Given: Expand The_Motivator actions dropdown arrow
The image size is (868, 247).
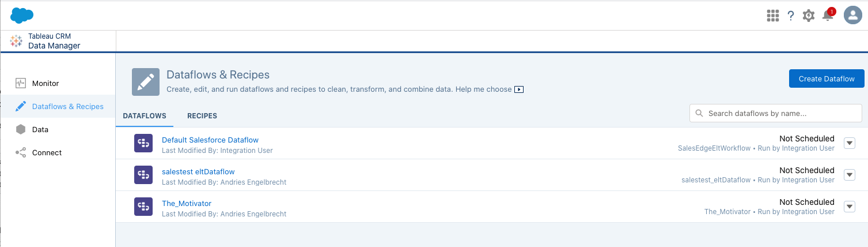Looking at the screenshot, I should click(850, 207).
